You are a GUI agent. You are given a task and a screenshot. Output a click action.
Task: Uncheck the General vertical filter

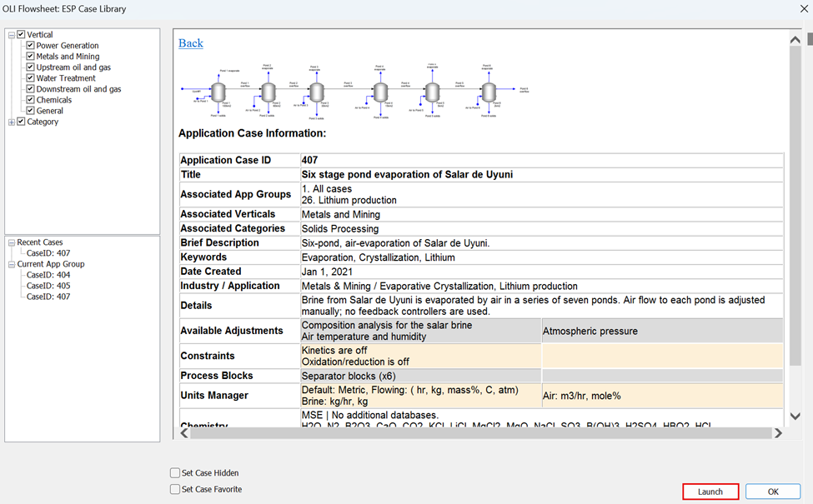click(28, 110)
